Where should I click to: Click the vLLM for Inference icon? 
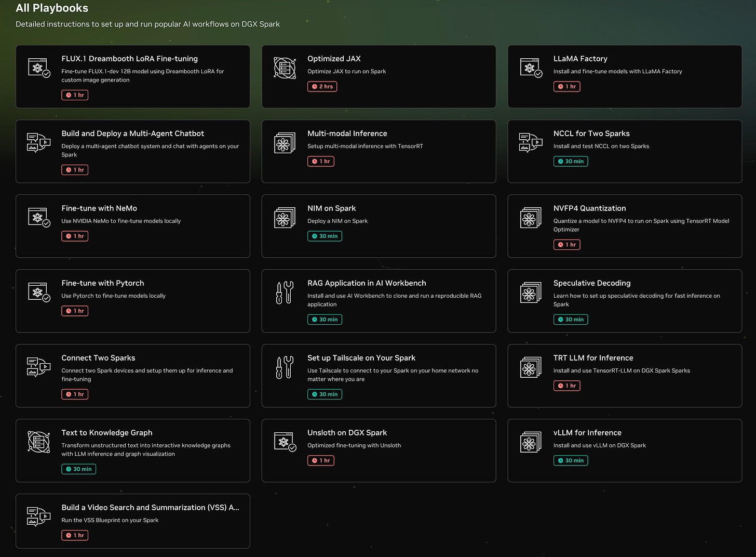coord(531,442)
